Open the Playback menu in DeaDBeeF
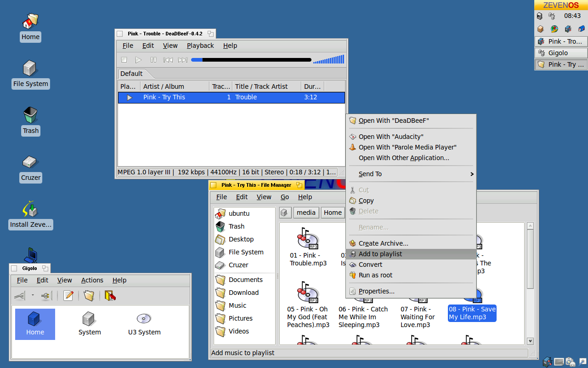Image resolution: width=588 pixels, height=368 pixels. 200,46
